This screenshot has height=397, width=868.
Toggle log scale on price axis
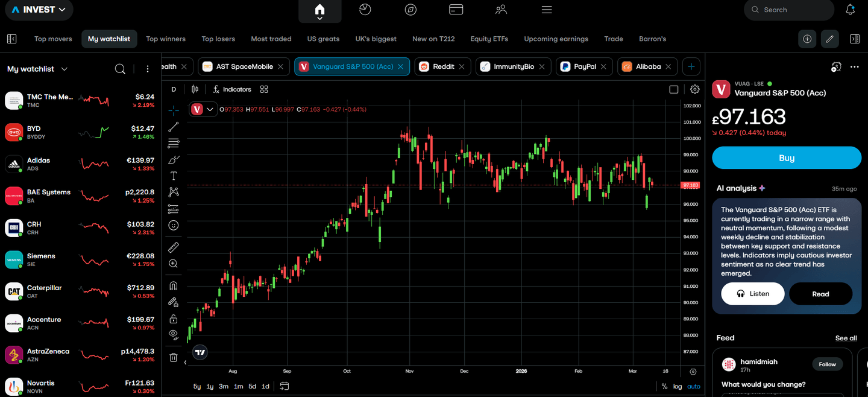pos(678,386)
